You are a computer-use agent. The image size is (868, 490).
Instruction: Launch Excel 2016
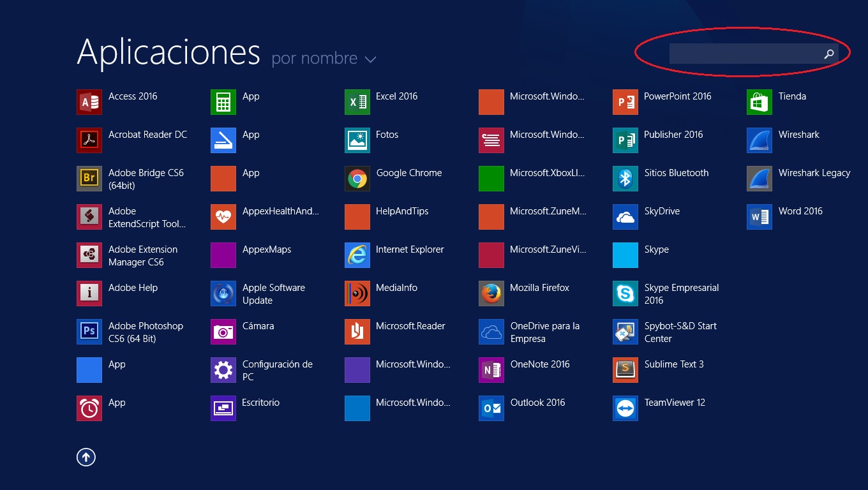pyautogui.click(x=357, y=102)
